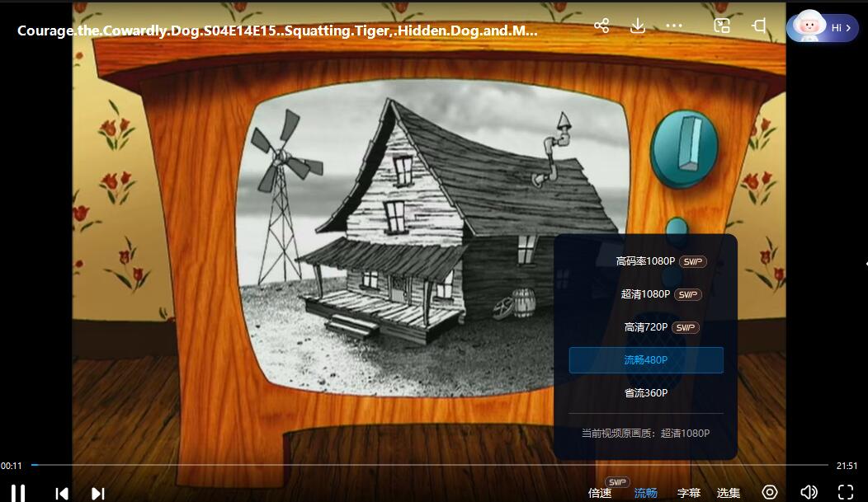This screenshot has width=868, height=502.
Task: Select 高清720P quality option
Action: pyautogui.click(x=646, y=327)
